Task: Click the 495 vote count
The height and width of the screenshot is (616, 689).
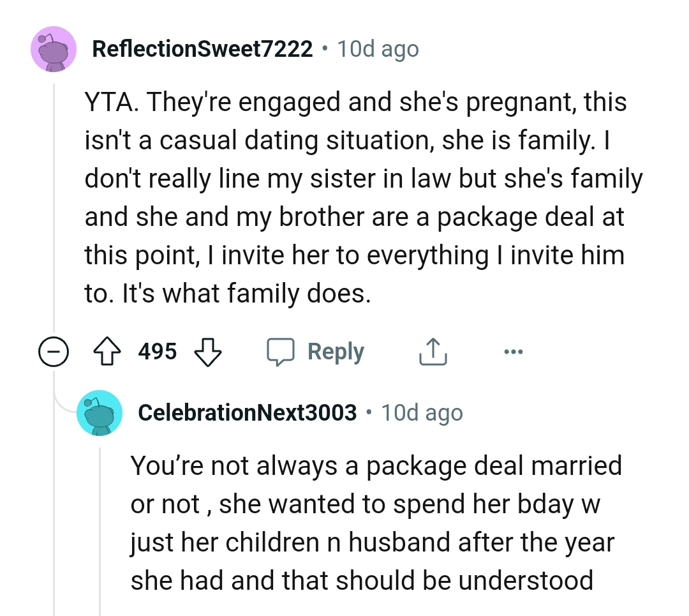Action: [x=158, y=351]
